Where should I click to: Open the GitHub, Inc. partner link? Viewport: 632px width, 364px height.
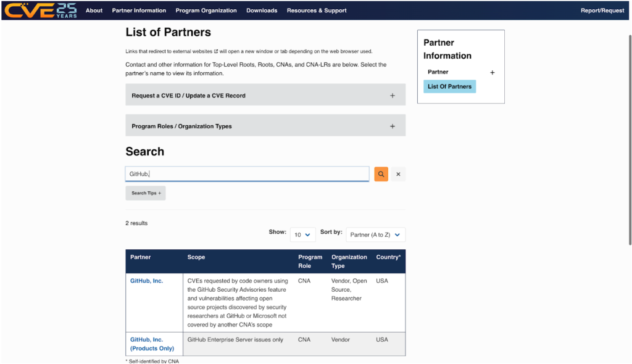pyautogui.click(x=146, y=281)
